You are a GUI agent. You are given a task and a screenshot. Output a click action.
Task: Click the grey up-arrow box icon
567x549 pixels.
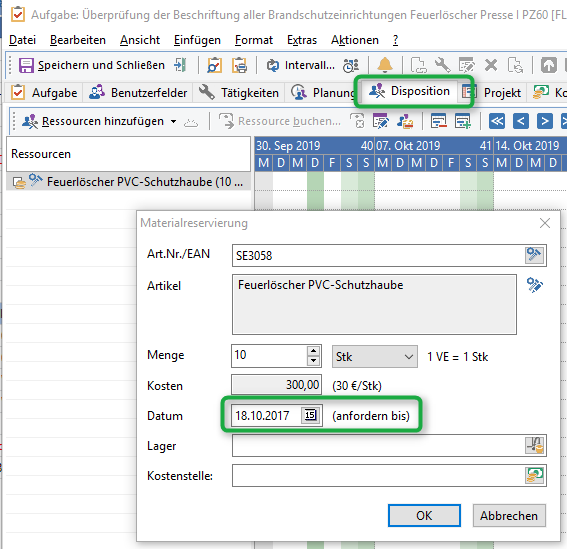[549, 65]
